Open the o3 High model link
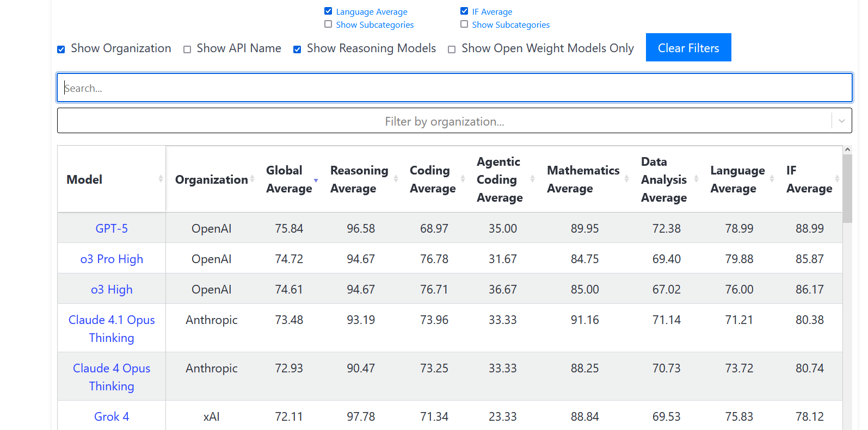The height and width of the screenshot is (430, 868). [112, 289]
